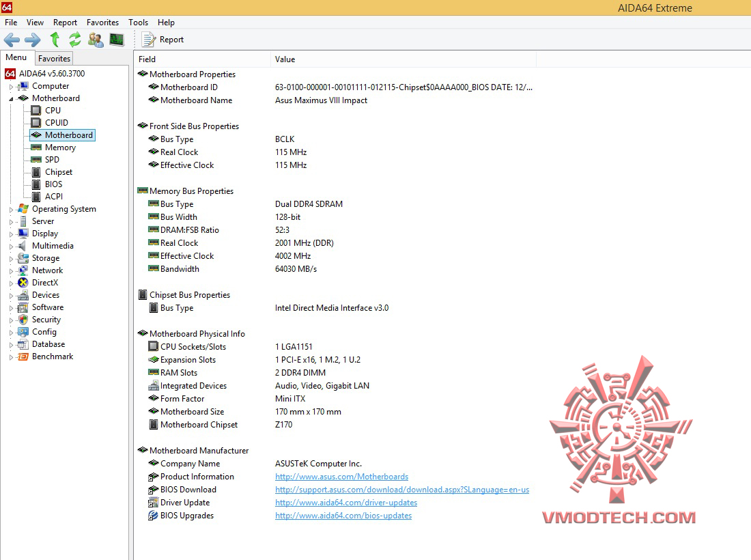The width and height of the screenshot is (751, 560).
Task: Select the Computer icon in tree
Action: click(x=23, y=86)
